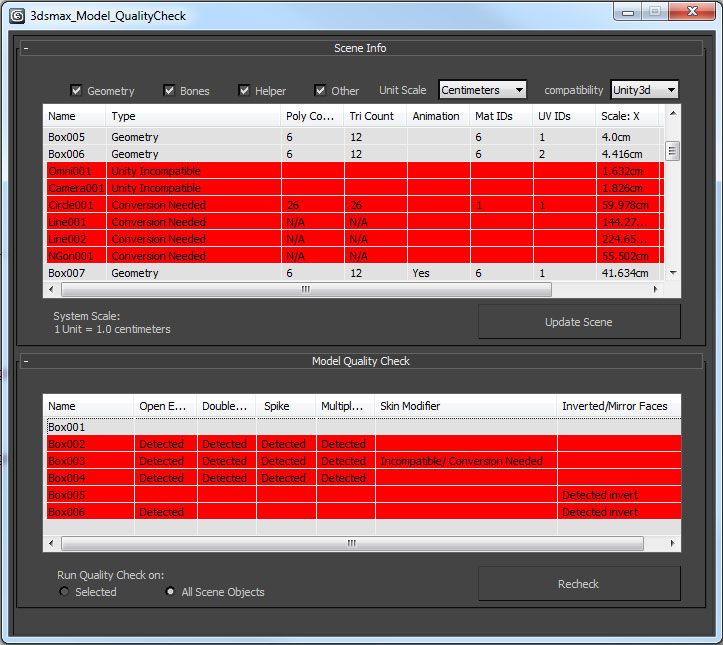
Task: Click the UV IDs column header
Action: [x=564, y=116]
